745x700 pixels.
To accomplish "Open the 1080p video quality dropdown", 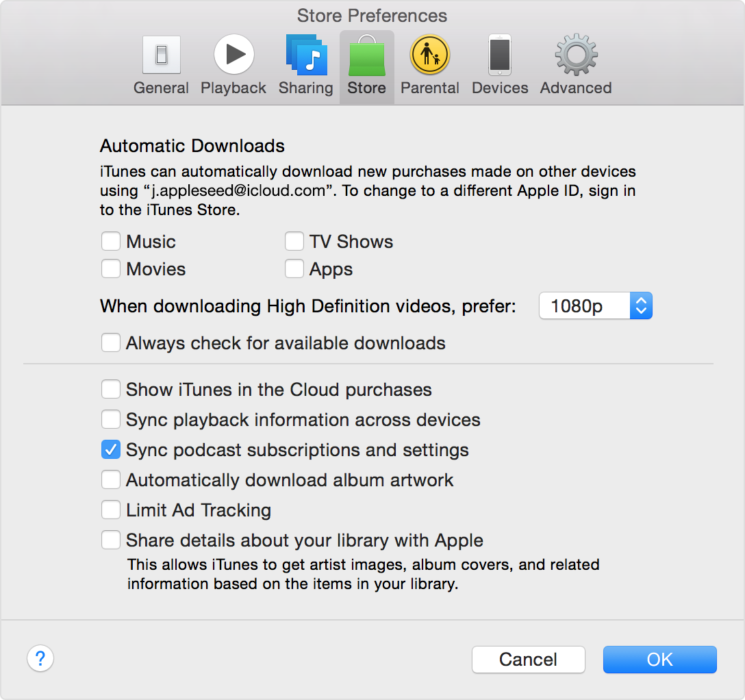I will (595, 306).
